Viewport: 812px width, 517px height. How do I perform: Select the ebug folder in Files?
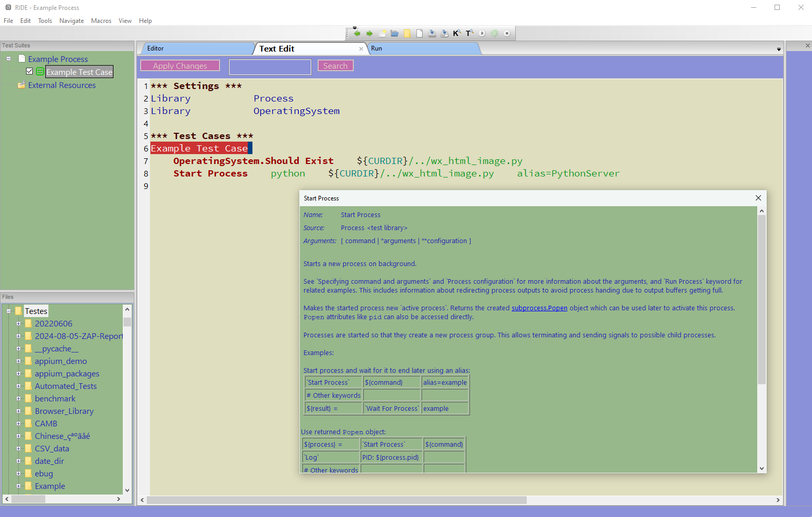[x=44, y=473]
